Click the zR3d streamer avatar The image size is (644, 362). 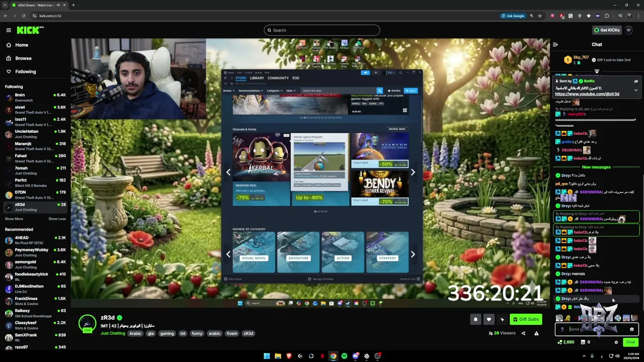[87, 323]
